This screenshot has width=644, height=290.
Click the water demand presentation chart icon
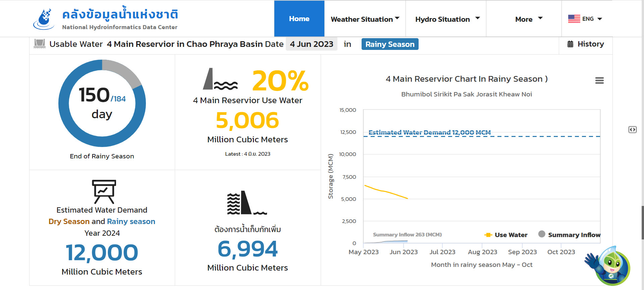(104, 192)
